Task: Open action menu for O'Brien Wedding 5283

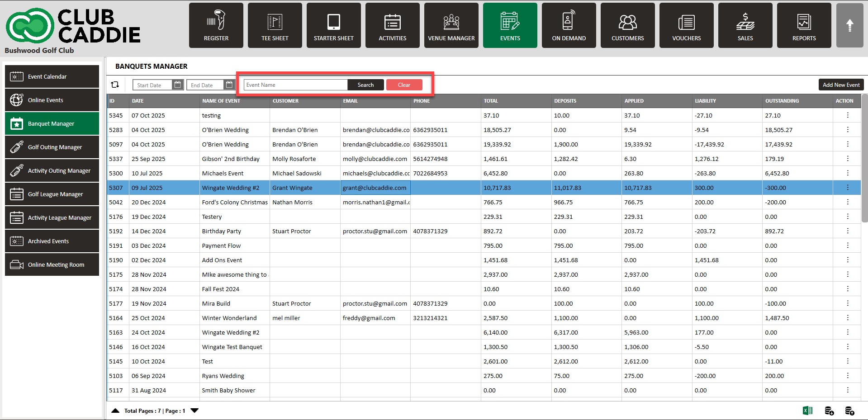Action: pos(847,130)
